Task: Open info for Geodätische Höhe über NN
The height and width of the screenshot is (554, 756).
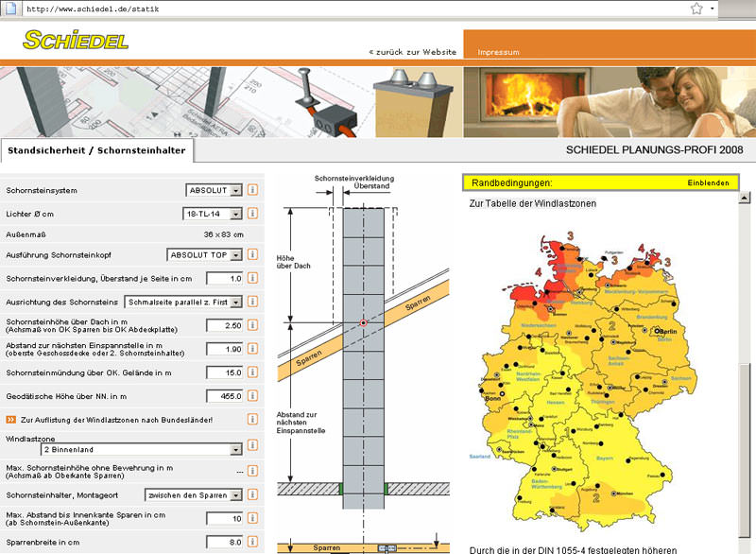Action: click(x=252, y=396)
